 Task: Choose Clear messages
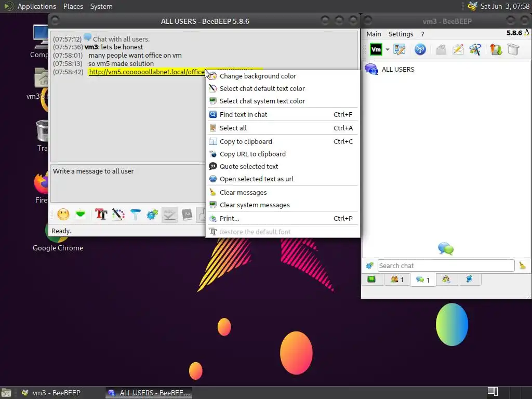coord(282,192)
